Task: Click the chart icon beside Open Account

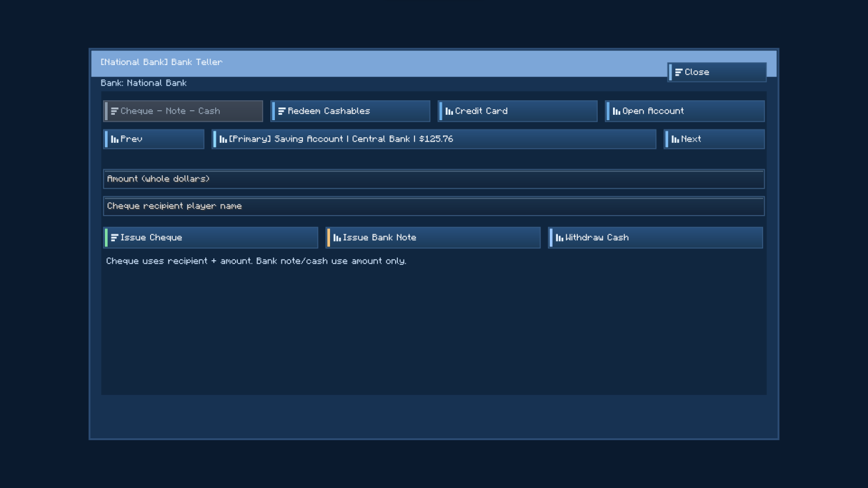Action: 616,112
